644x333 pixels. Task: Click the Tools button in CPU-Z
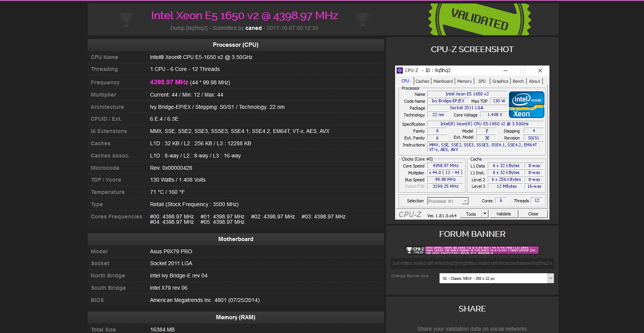pyautogui.click(x=471, y=214)
